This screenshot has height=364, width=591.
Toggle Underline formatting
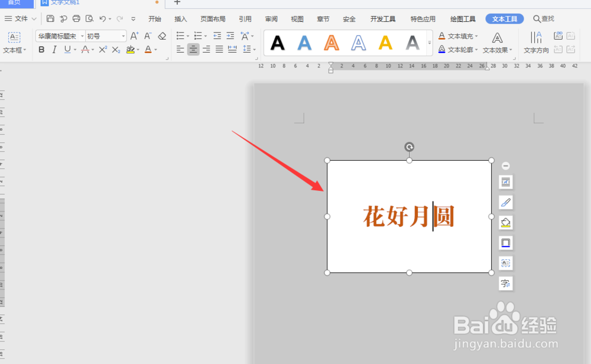tap(67, 50)
